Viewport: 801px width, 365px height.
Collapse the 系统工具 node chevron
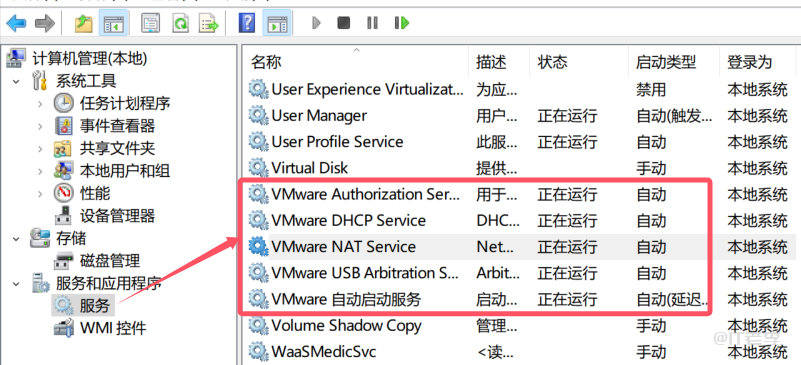pos(16,81)
